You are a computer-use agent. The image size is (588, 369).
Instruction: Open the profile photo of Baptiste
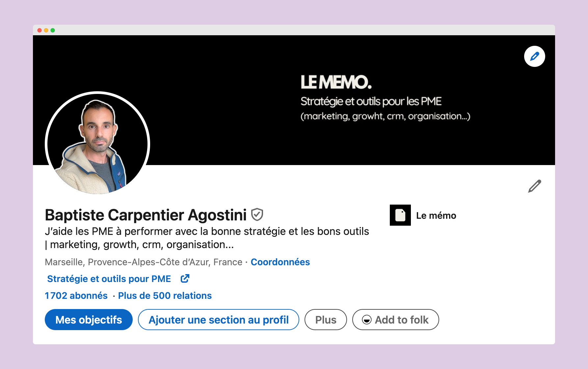point(97,144)
